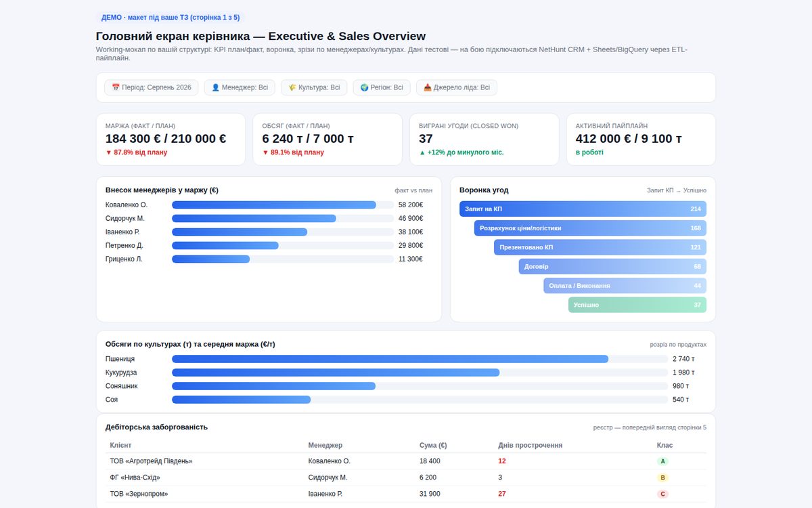Select the Оплата / Виконання funnel stage
Screen dimensions: 812x508
[625, 286]
